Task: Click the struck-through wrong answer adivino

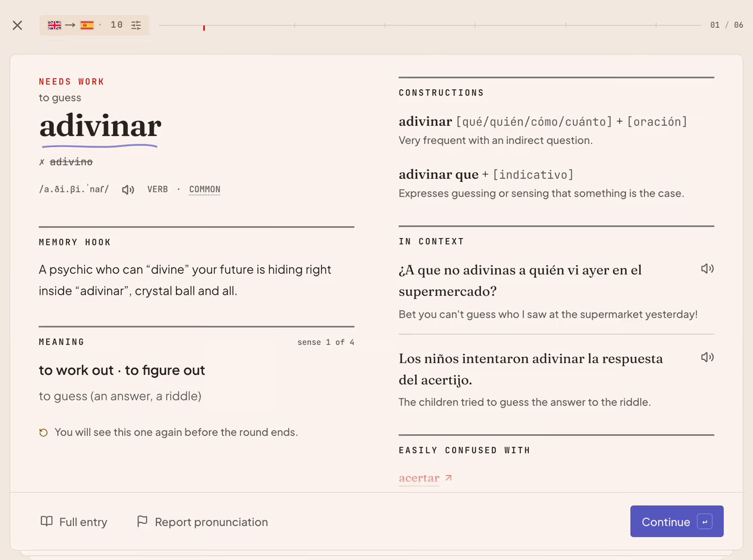Action: [x=71, y=162]
